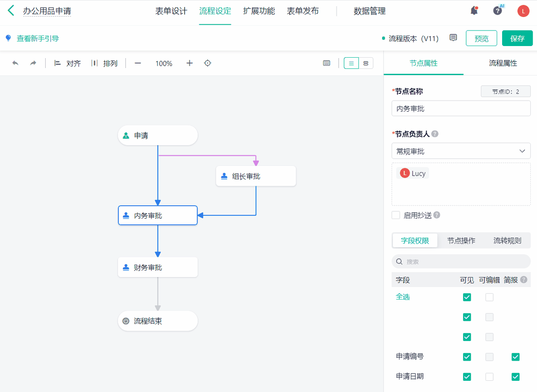The width and height of the screenshot is (537, 392).
Task: Open the 数据管理 tab
Action: pyautogui.click(x=370, y=11)
